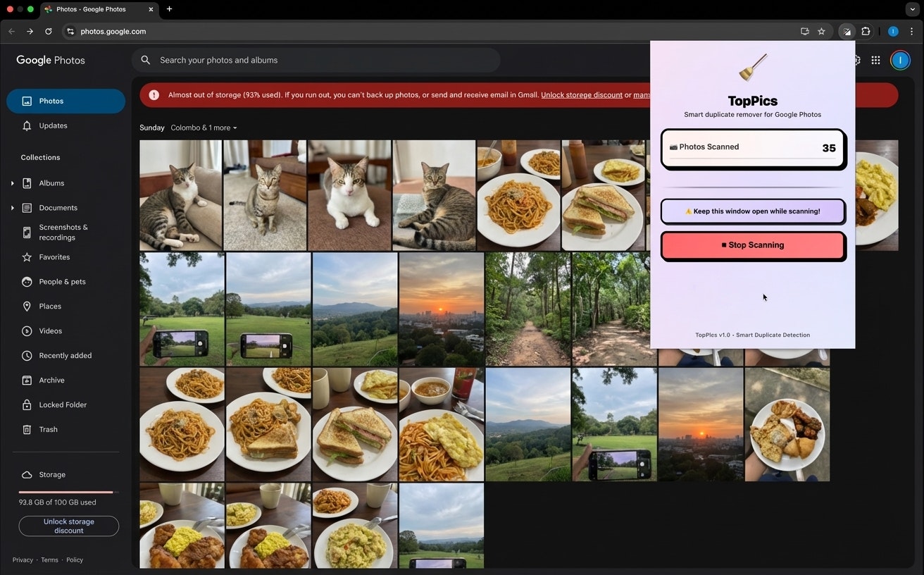Open Places from the sidebar
Screen dimensions: 924x575
click(50, 306)
